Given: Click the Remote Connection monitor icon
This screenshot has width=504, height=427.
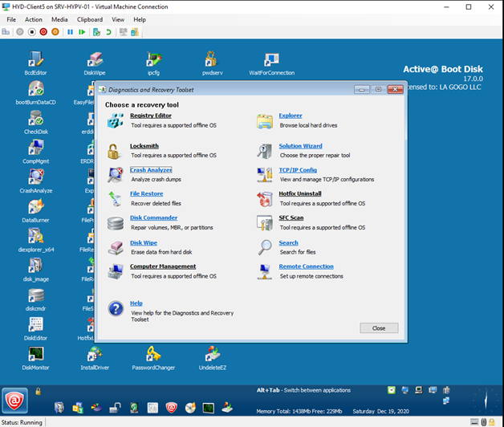Looking at the screenshot, I should (265, 272).
